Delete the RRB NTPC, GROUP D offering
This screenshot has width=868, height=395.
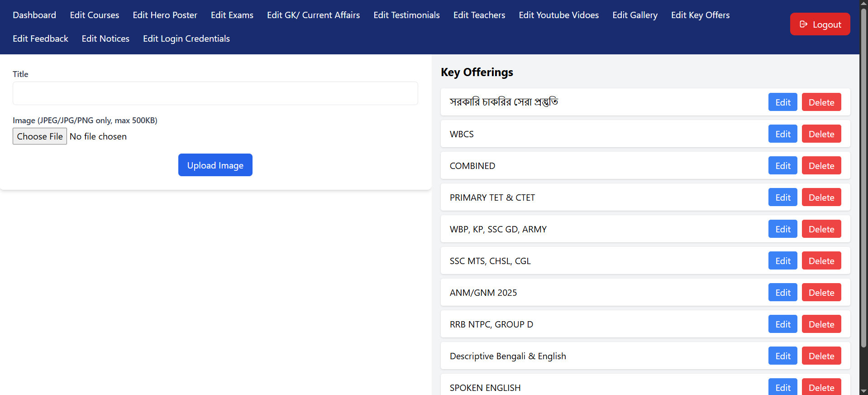tap(821, 324)
